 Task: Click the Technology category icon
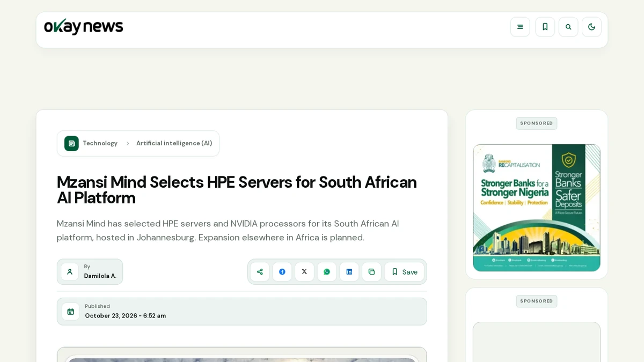point(71,143)
